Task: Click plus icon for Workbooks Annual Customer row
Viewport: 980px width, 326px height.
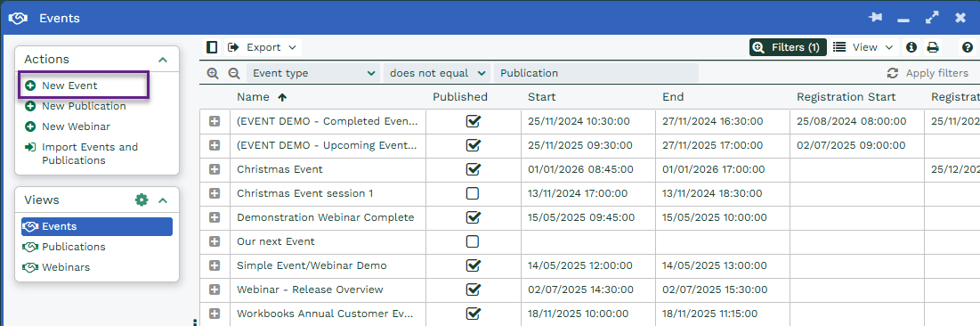Action: tap(215, 314)
